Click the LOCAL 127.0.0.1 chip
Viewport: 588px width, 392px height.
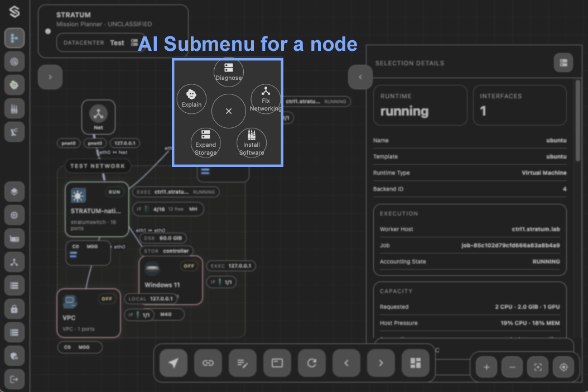151,299
